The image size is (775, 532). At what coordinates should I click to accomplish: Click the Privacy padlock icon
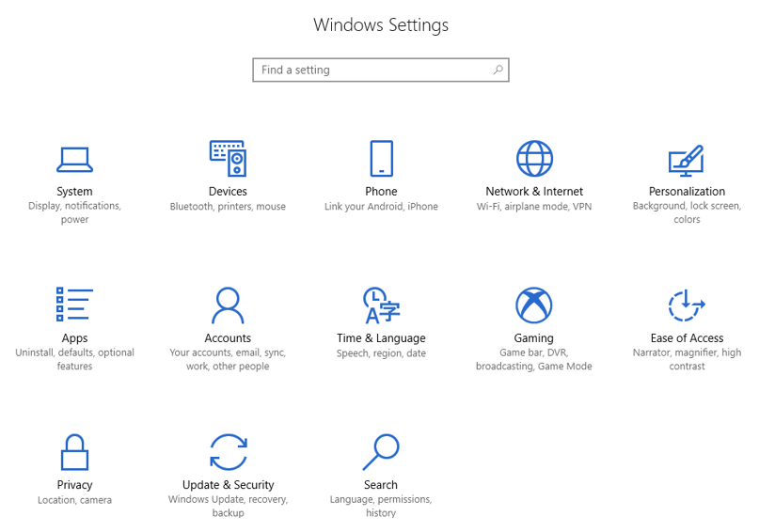click(x=74, y=451)
